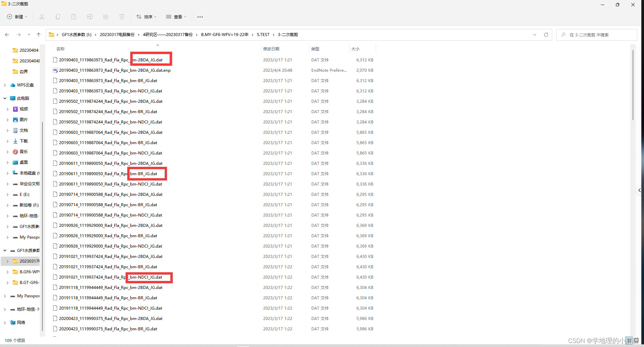
Task: Select 图片 in navigation pane
Action: click(x=20, y=120)
